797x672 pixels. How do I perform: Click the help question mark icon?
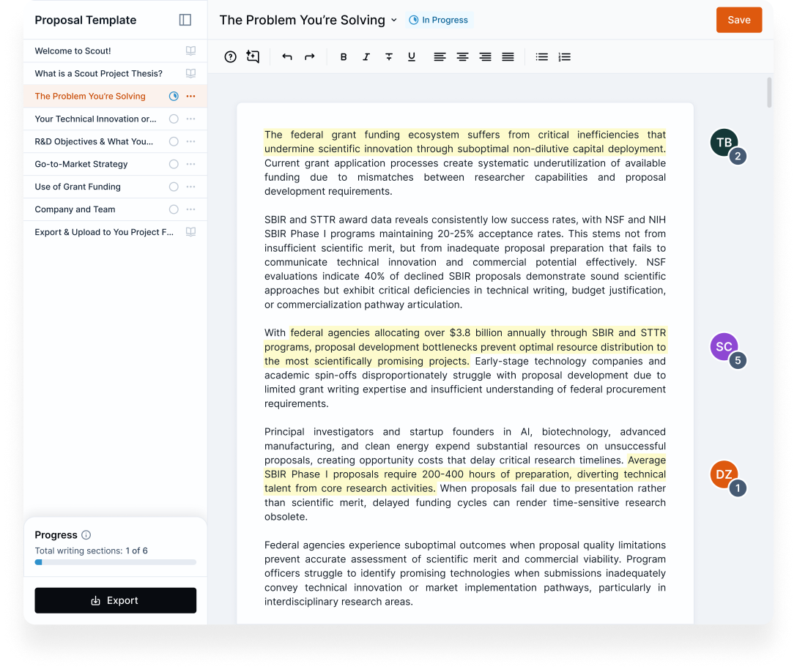230,57
